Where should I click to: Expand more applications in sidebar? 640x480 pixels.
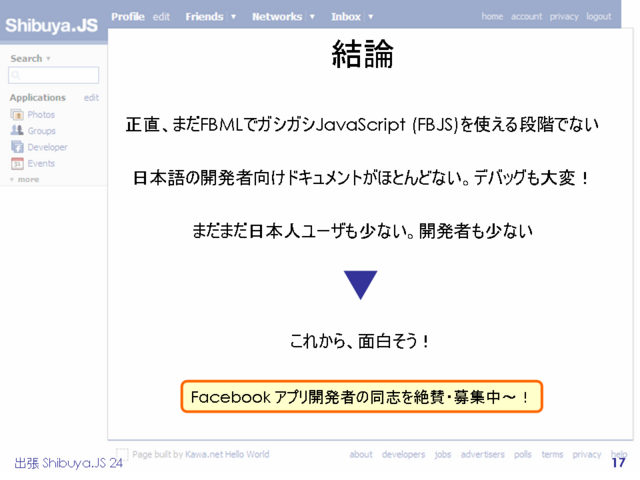pyautogui.click(x=24, y=180)
